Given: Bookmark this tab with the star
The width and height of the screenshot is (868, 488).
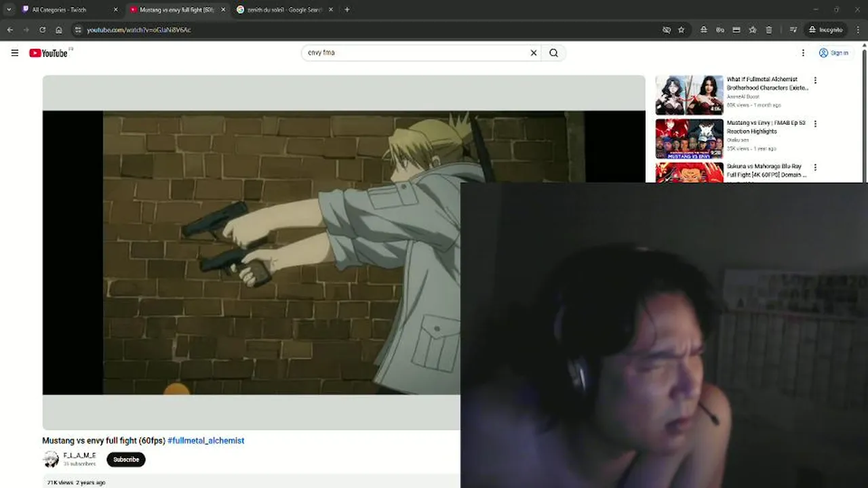Looking at the screenshot, I should tap(681, 30).
